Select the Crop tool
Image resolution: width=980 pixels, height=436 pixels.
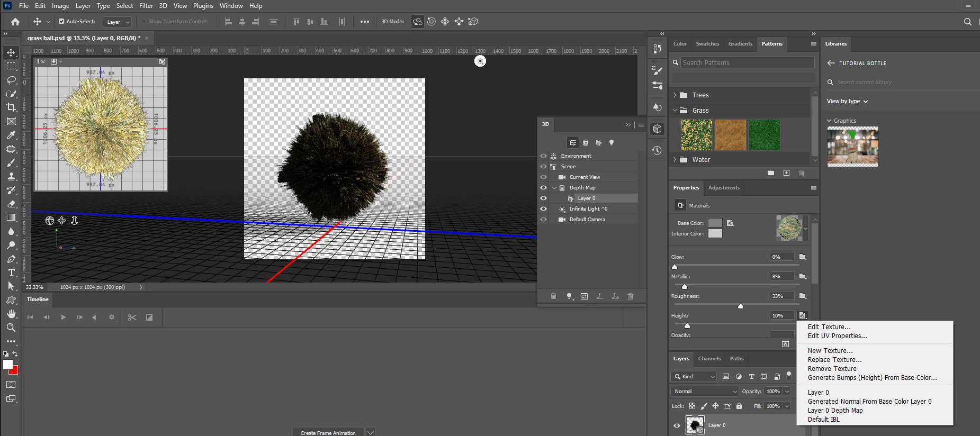(11, 107)
